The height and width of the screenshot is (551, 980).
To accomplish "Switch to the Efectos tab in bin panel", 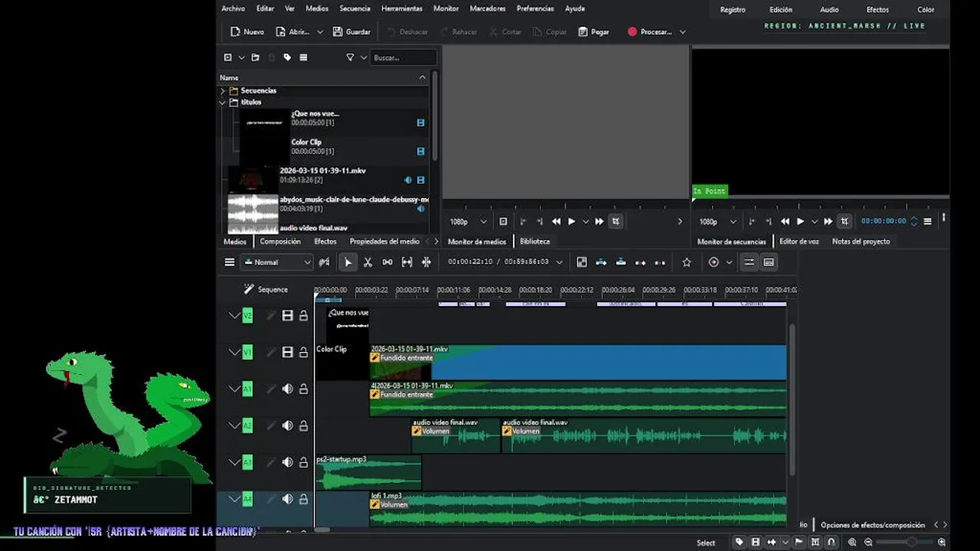I will pos(325,241).
